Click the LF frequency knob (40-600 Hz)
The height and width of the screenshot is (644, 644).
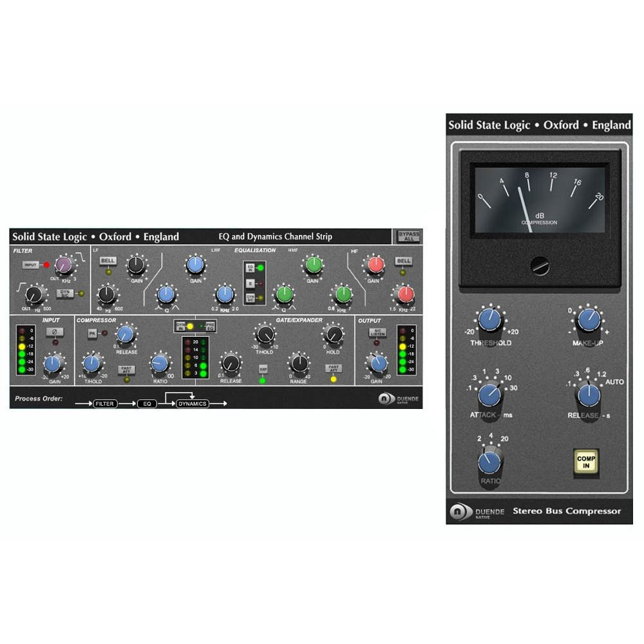tap(107, 294)
